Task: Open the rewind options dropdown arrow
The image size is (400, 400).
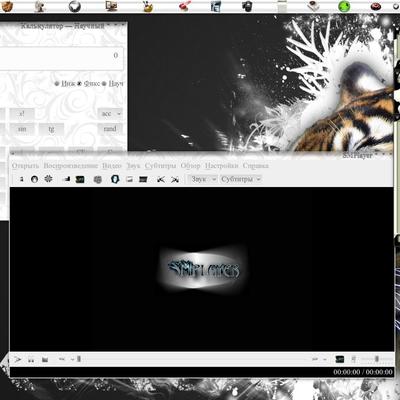Action: (x=72, y=359)
